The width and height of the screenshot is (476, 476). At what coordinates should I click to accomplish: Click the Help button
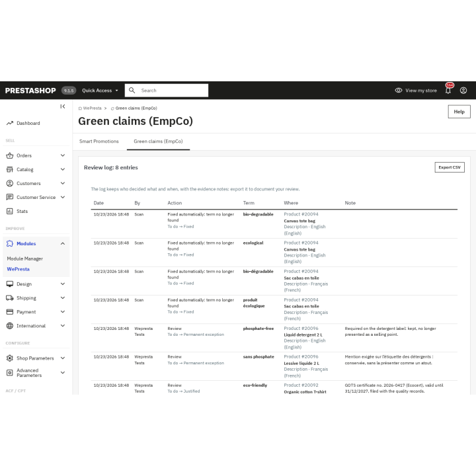459,112
